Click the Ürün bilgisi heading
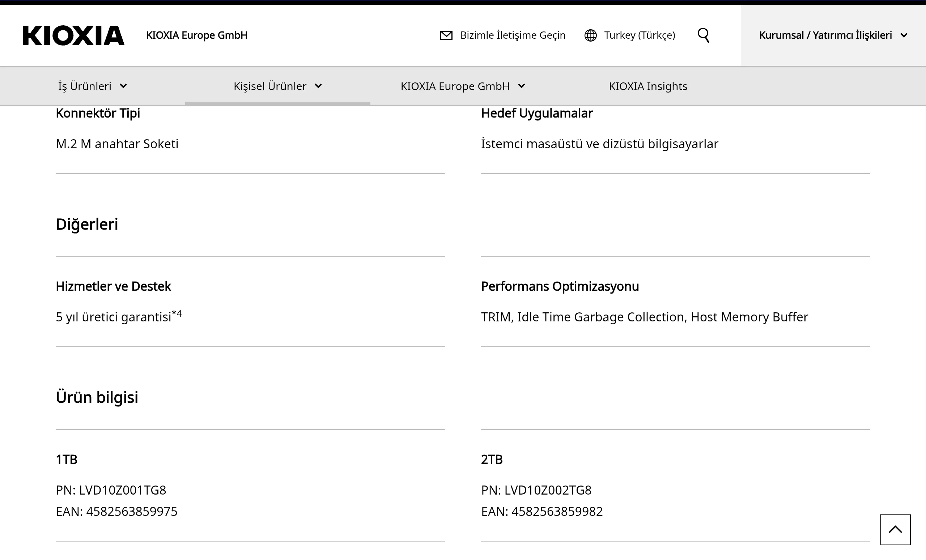This screenshot has width=926, height=560. coord(97,397)
